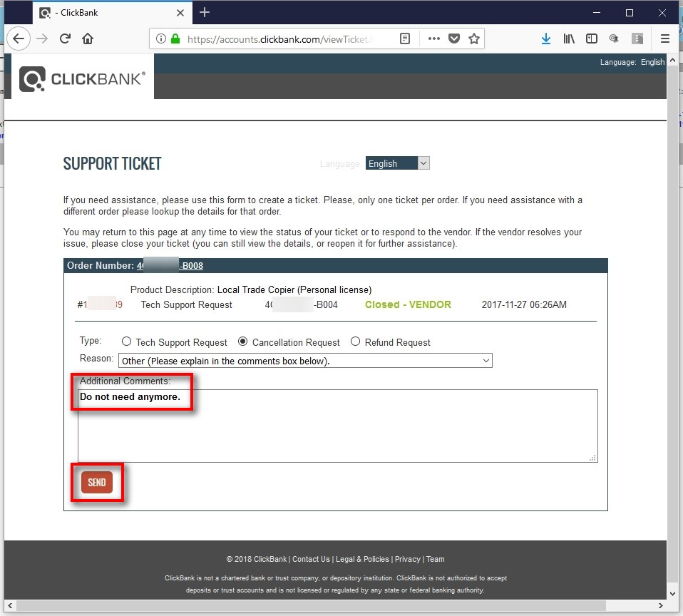Show the sidebars panel

coord(592,38)
